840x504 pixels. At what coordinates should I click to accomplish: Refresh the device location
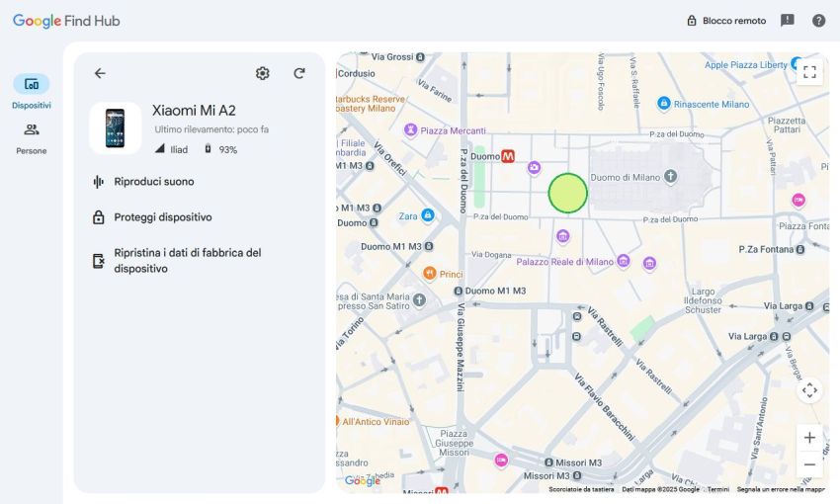click(x=299, y=73)
